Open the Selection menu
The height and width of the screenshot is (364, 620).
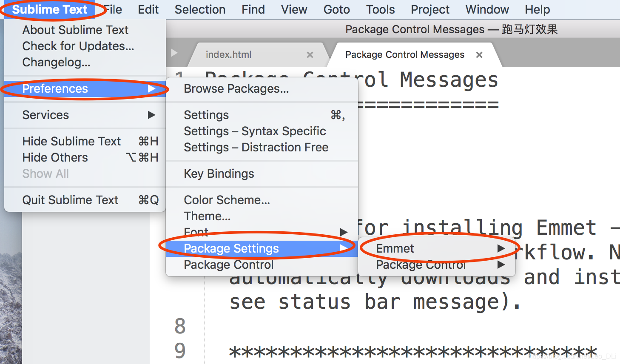[x=200, y=9]
